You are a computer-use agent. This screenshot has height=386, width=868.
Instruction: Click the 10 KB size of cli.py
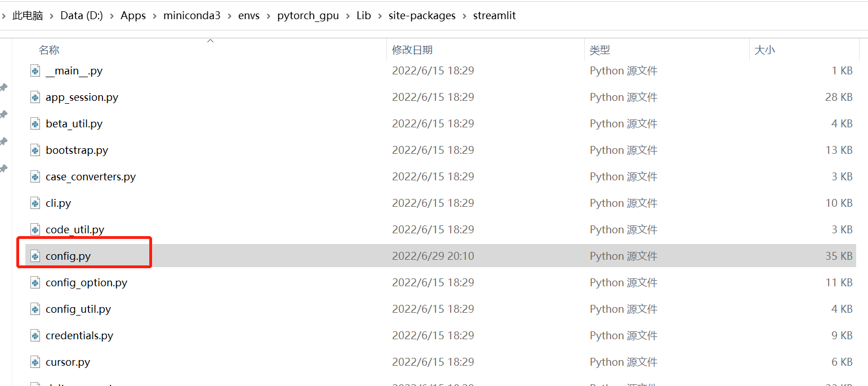tap(839, 203)
